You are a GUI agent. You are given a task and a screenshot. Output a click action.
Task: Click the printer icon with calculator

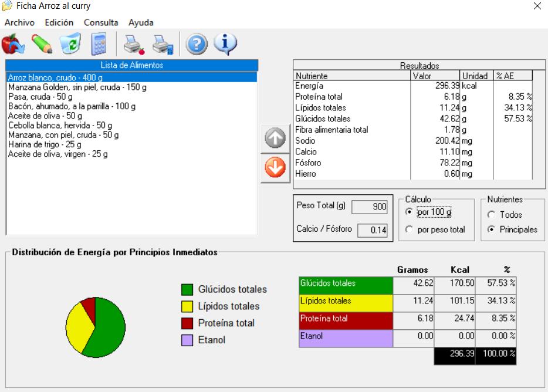[x=163, y=44]
